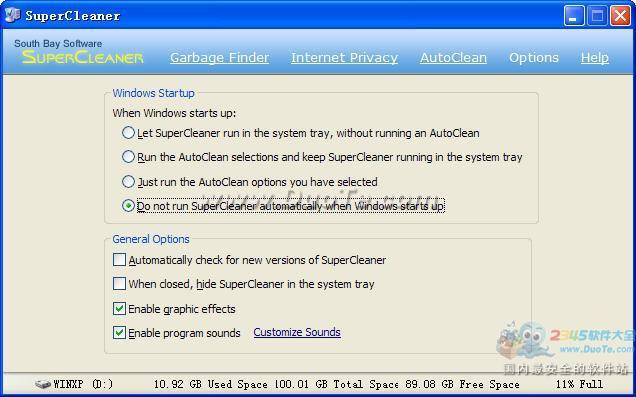Click the disabled maximize window button

click(597, 16)
